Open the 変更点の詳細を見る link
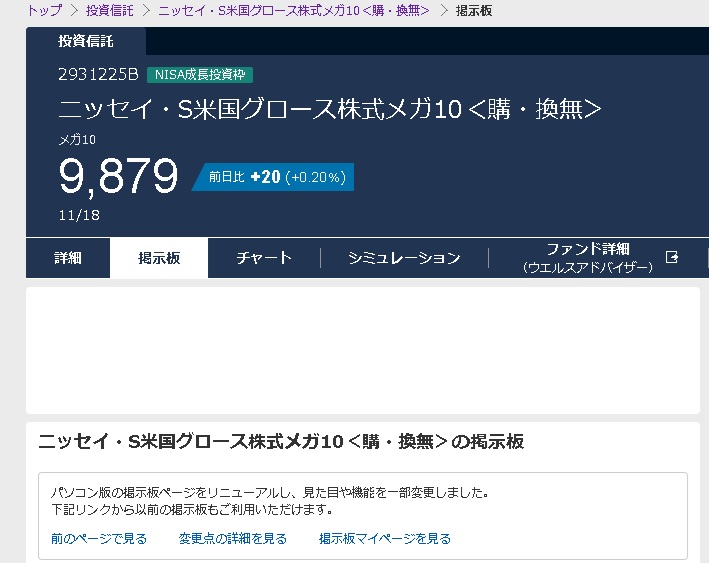This screenshot has height=563, width=709. pos(233,539)
